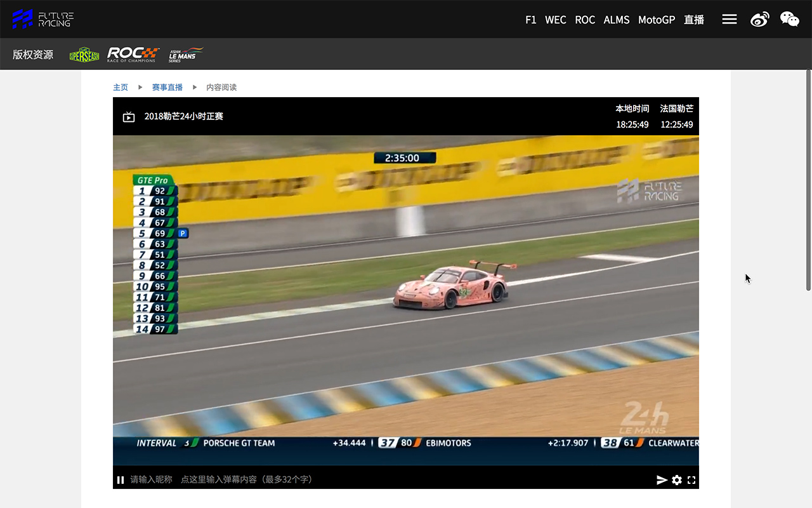Pause the video playback
This screenshot has height=508, width=812.
click(x=121, y=480)
